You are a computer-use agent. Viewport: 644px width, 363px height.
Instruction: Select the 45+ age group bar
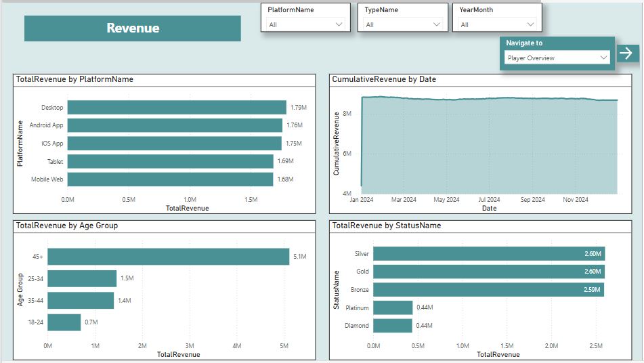[x=169, y=257]
